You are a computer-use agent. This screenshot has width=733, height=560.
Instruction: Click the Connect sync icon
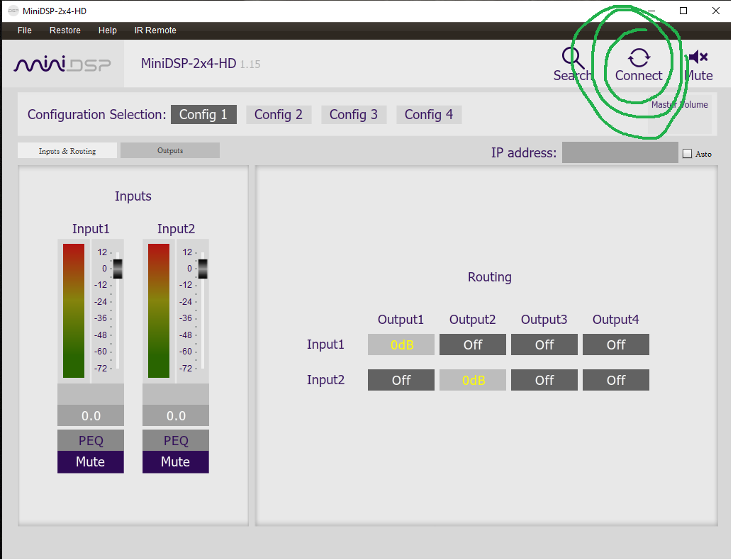click(639, 58)
